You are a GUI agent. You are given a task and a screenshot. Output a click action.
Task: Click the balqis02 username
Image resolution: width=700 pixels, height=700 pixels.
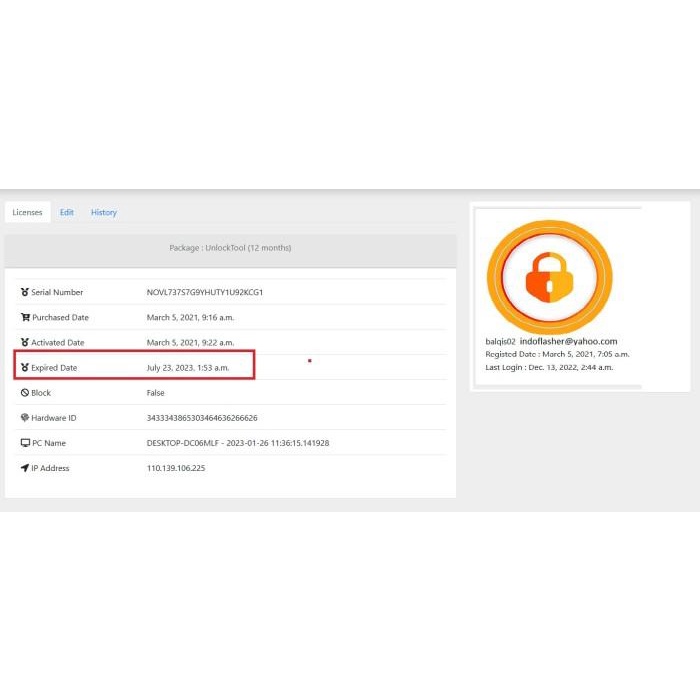500,341
